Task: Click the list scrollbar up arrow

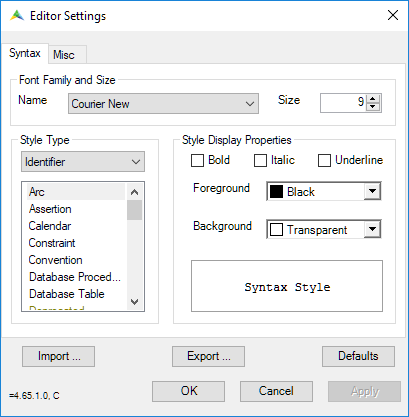Action: [x=134, y=192]
